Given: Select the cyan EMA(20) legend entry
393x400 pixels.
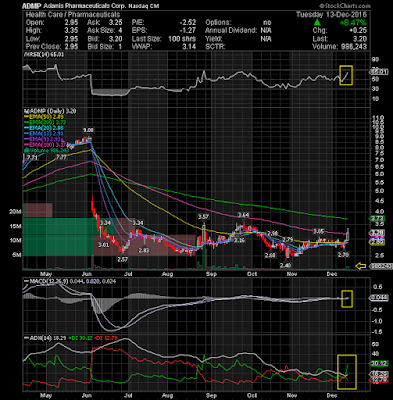Looking at the screenshot, I should 45,128.
